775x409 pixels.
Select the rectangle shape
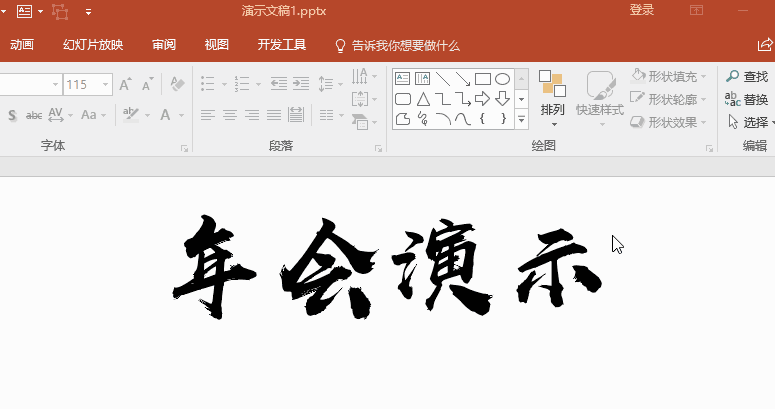point(482,79)
